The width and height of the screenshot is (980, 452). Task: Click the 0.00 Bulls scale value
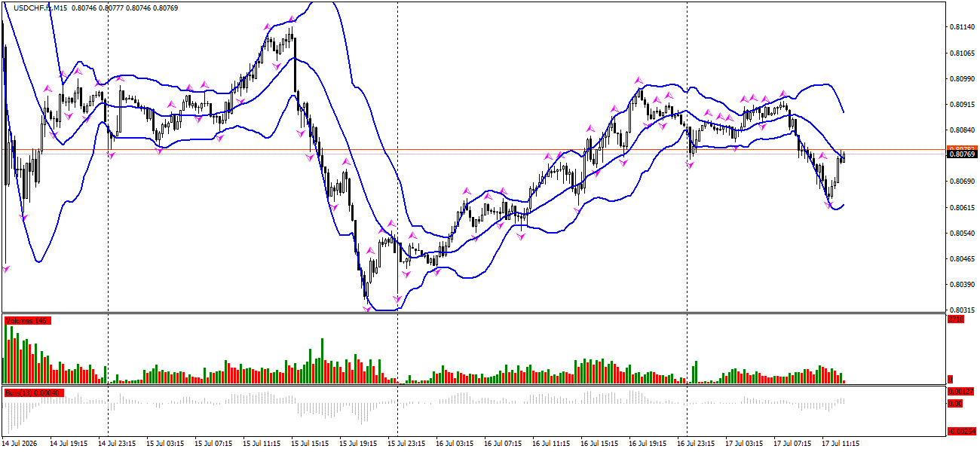(956, 404)
